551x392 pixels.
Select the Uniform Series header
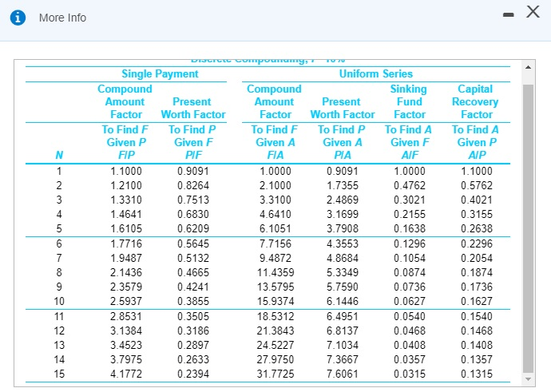point(375,73)
